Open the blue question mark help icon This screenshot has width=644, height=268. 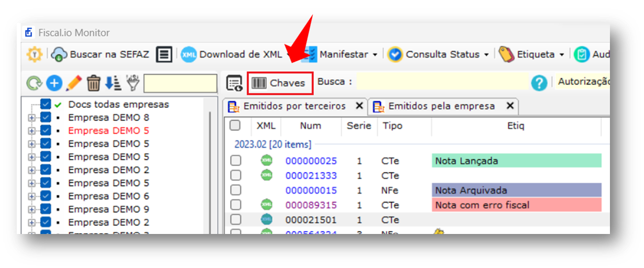point(539,83)
